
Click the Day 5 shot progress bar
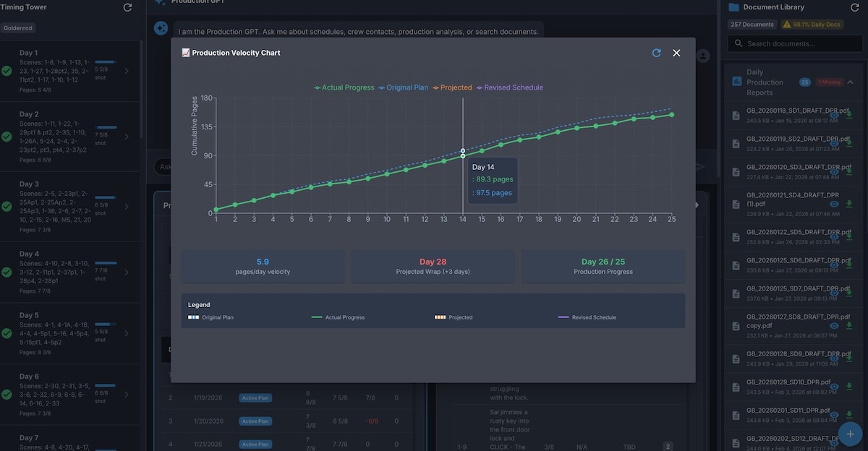pos(106,325)
